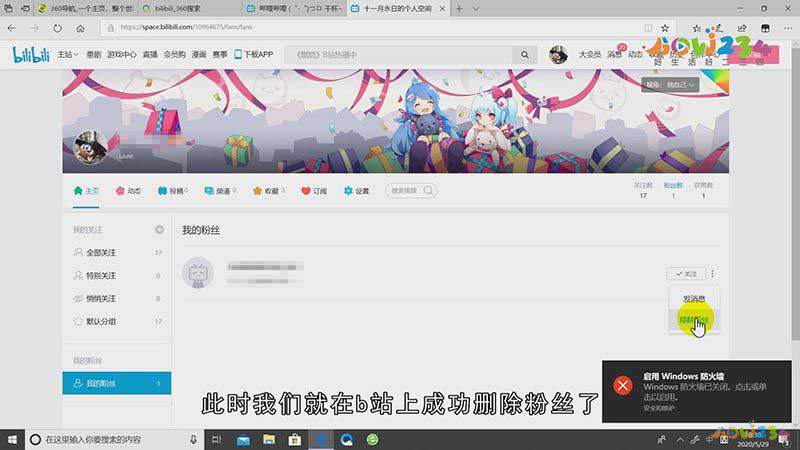The image size is (800, 450).
Task: Click the fan's blurred username
Action: [x=265, y=266]
